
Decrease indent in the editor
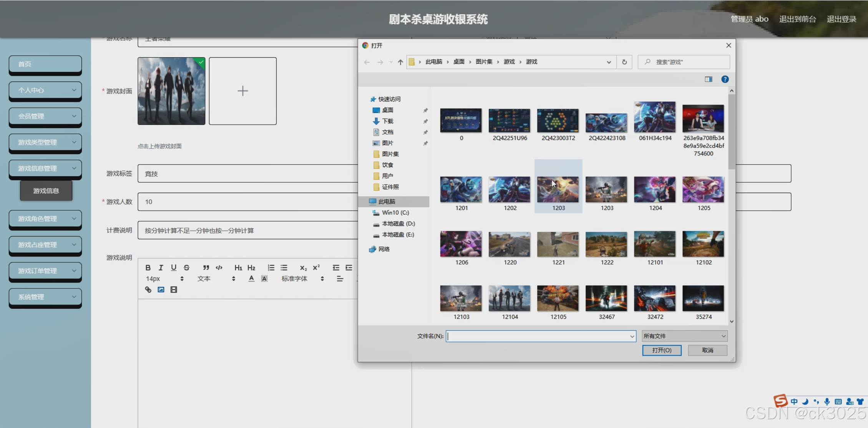[336, 268]
